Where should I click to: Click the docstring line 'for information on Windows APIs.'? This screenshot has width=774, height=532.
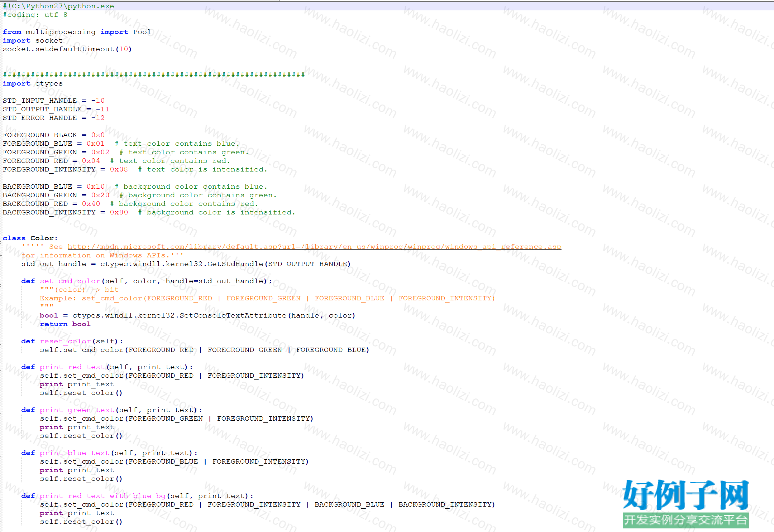point(102,255)
